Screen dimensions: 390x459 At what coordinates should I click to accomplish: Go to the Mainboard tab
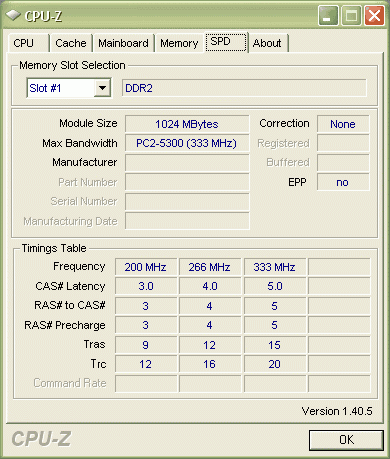coord(123,43)
